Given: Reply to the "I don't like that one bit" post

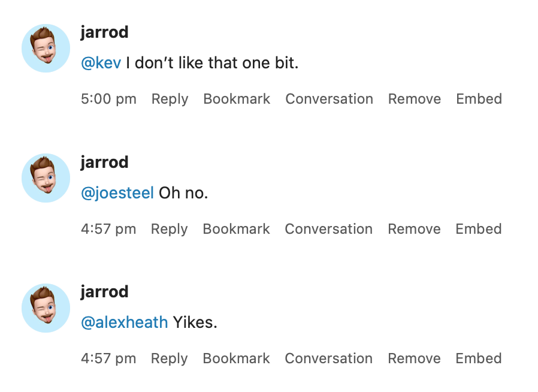Looking at the screenshot, I should [x=170, y=99].
